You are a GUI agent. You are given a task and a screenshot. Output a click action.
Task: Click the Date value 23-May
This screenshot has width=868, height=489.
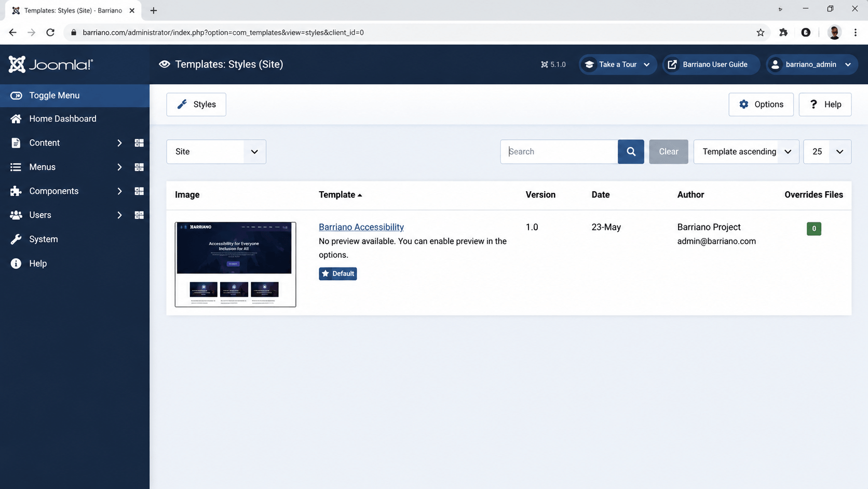606,227
